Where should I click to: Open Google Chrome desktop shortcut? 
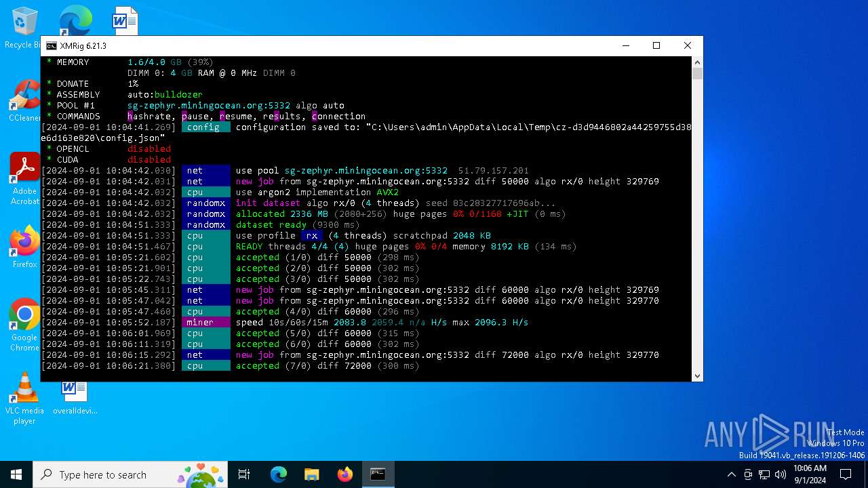(x=25, y=325)
